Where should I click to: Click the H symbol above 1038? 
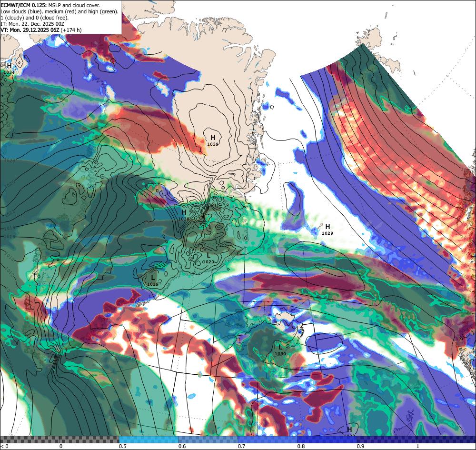pos(184,212)
